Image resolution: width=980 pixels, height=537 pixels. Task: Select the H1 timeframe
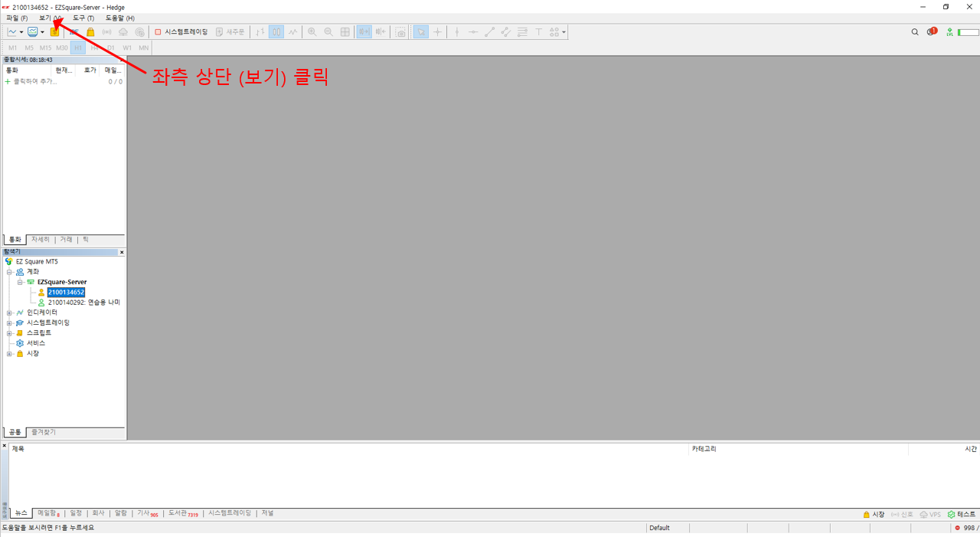coord(78,47)
